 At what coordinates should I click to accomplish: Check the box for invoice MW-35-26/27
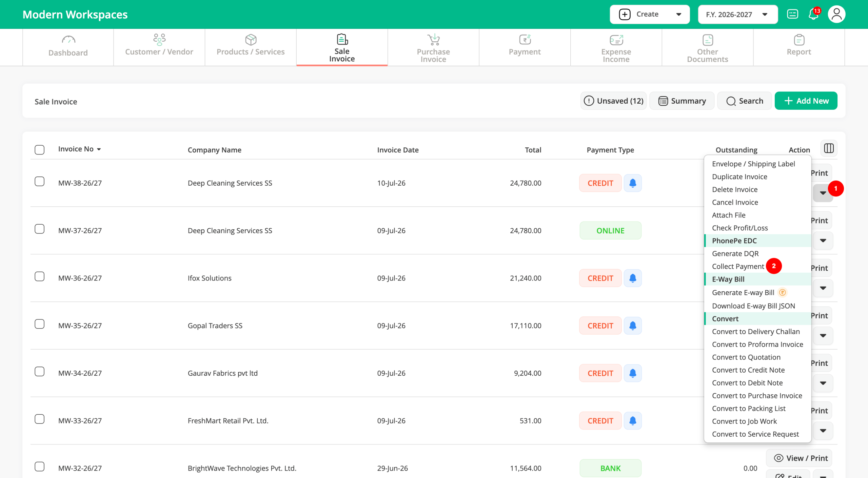click(x=40, y=324)
